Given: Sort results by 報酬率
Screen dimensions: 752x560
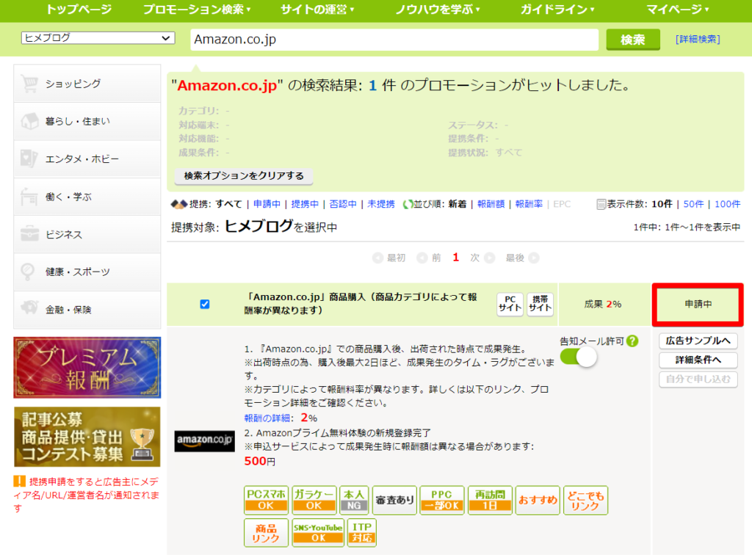Looking at the screenshot, I should click(x=529, y=204).
